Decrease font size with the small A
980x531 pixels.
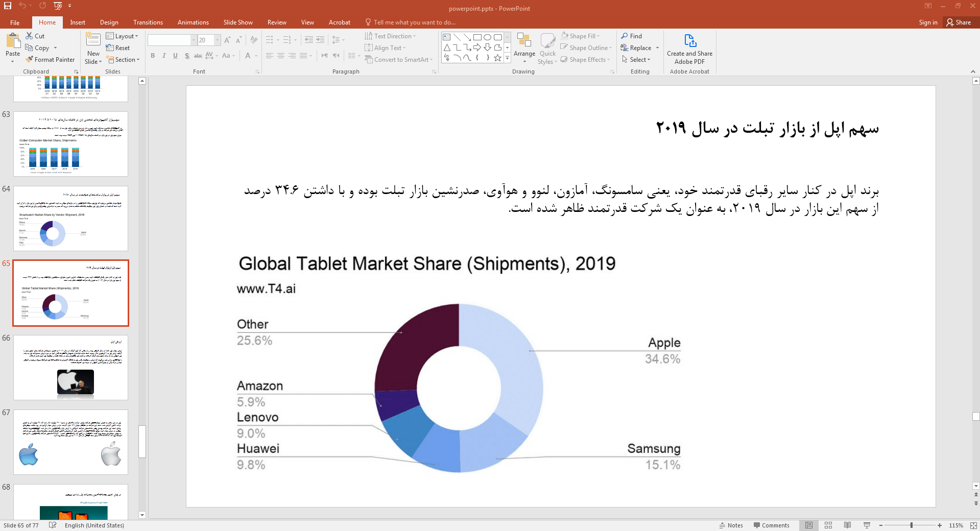click(x=238, y=40)
